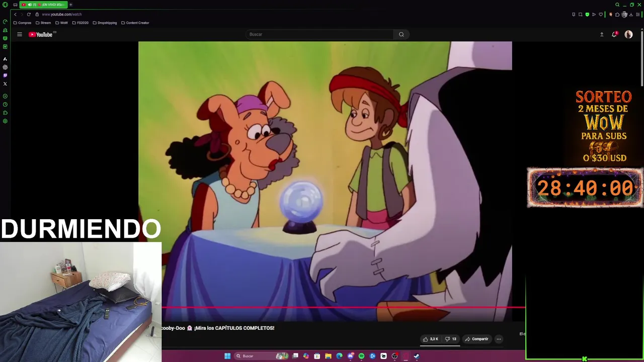Open the Easy Setup sliders icon
The image size is (644, 362).
click(x=638, y=15)
